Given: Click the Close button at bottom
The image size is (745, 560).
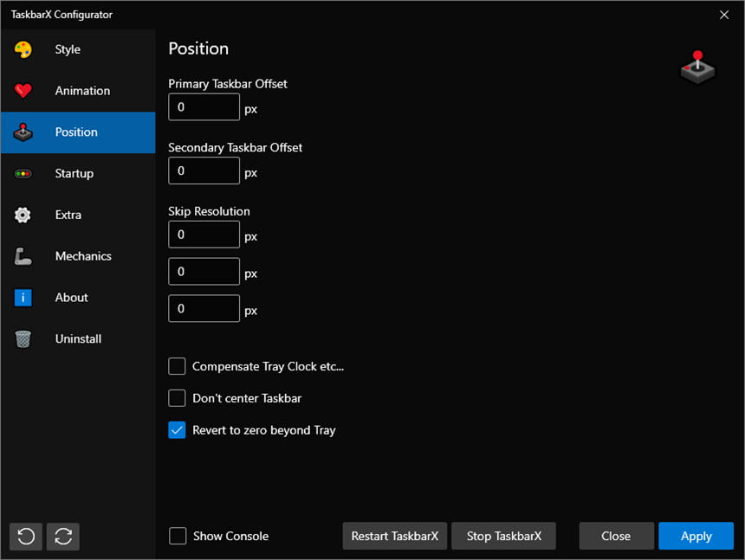Looking at the screenshot, I should pos(616,537).
